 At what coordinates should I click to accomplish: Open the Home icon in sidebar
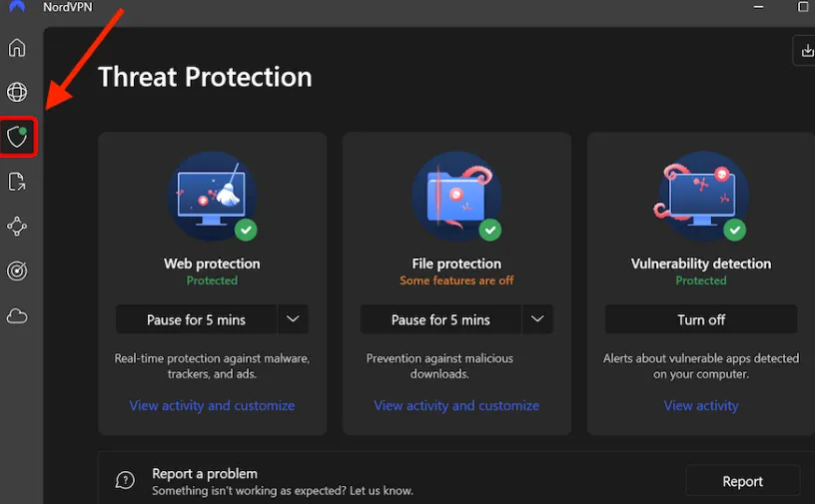[17, 48]
